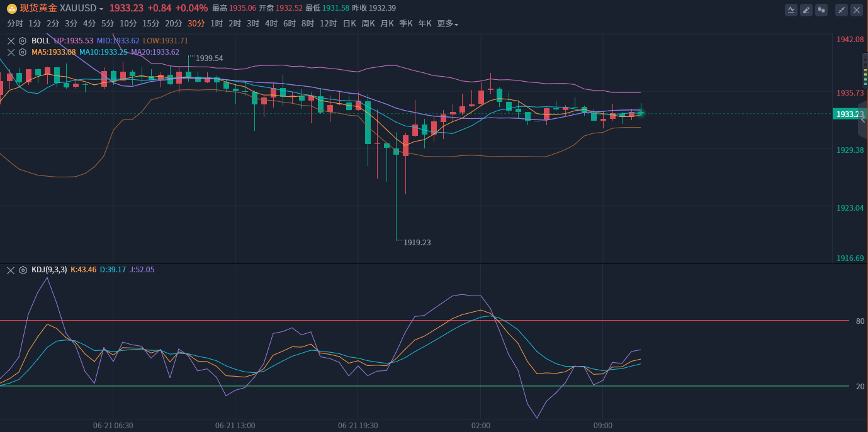Select the 日K timeframe tab

tap(349, 24)
